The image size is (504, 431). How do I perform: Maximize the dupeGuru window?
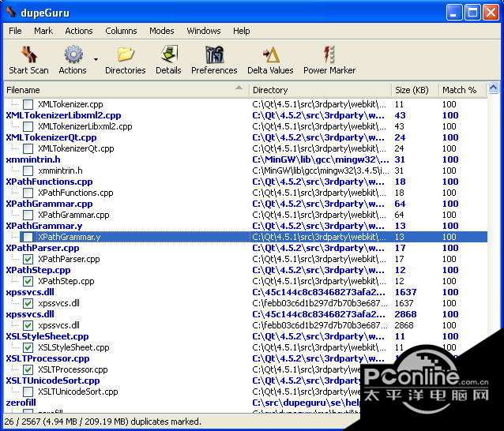472,13
